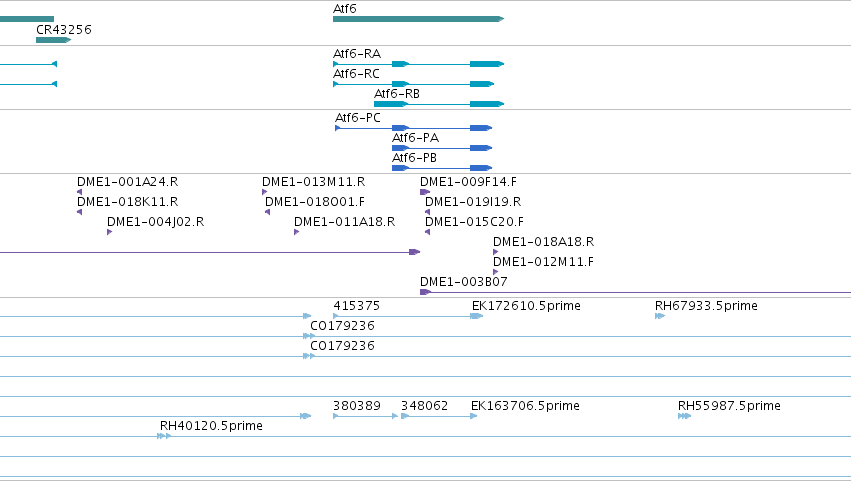Select the Atf6-RB transcript

point(439,104)
